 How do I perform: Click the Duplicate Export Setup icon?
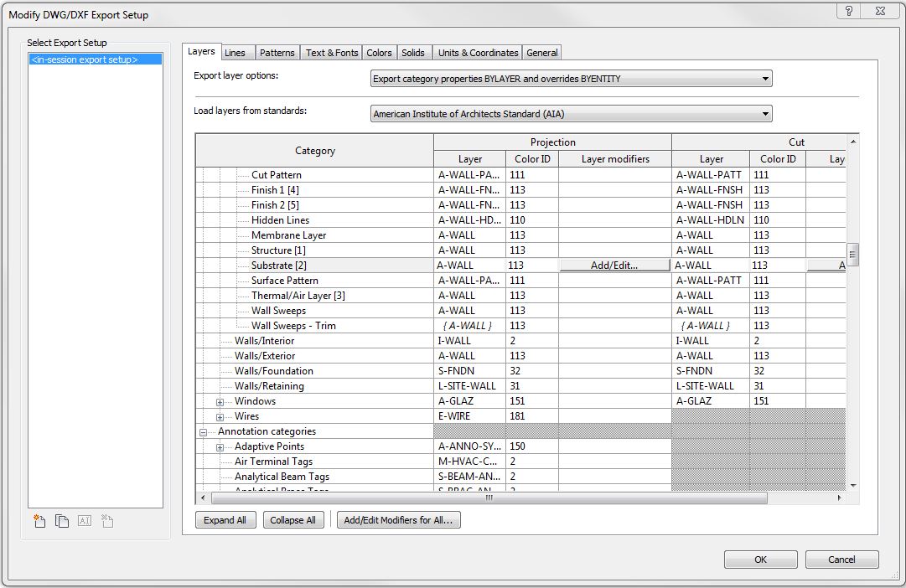(x=62, y=521)
